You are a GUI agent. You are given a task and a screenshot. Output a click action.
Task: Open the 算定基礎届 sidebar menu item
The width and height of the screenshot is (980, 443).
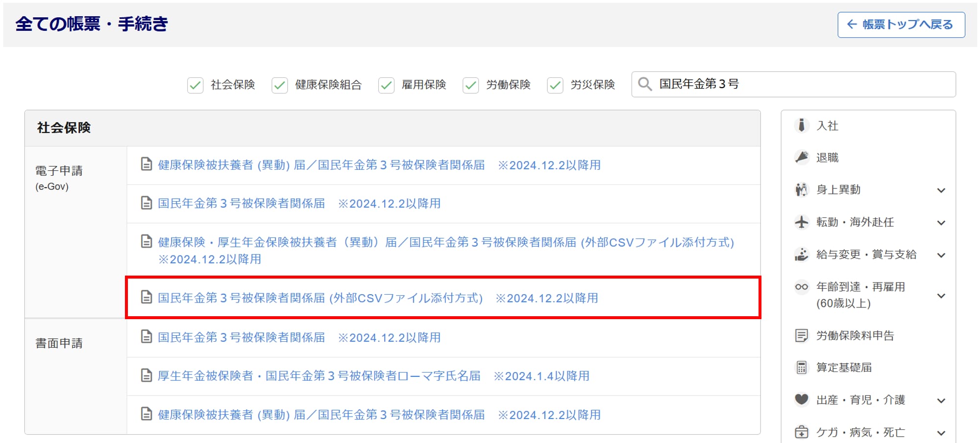[x=844, y=368]
